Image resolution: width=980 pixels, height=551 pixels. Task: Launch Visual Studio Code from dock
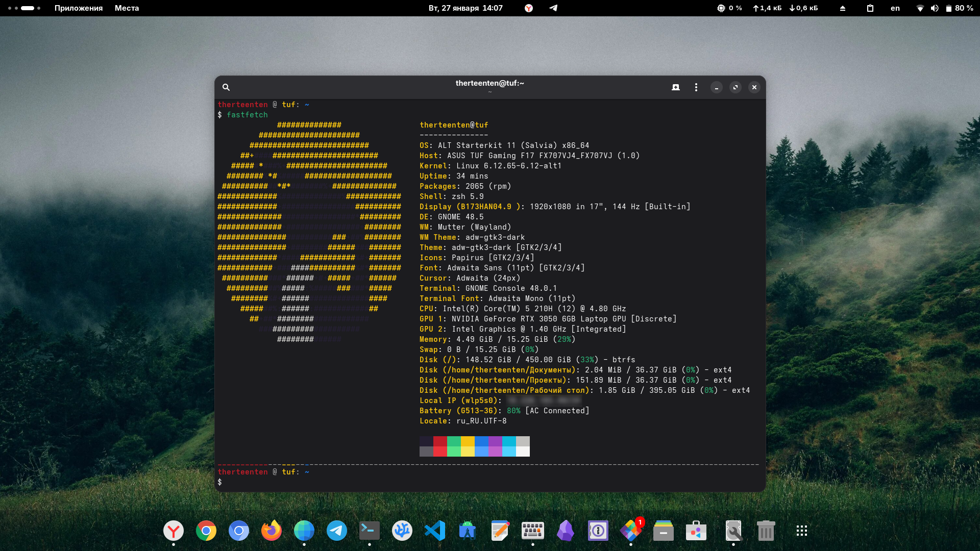[x=435, y=531]
